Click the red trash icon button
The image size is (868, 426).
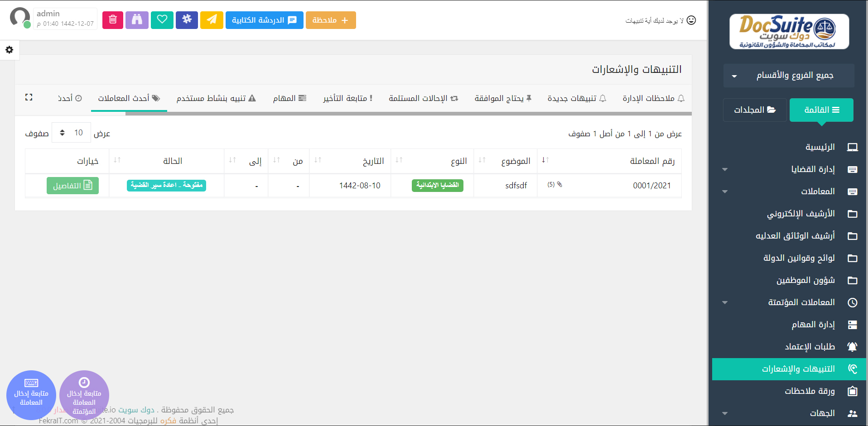[x=113, y=20]
